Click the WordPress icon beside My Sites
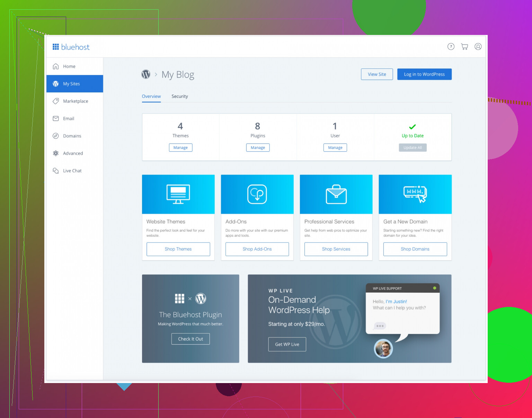 point(56,84)
